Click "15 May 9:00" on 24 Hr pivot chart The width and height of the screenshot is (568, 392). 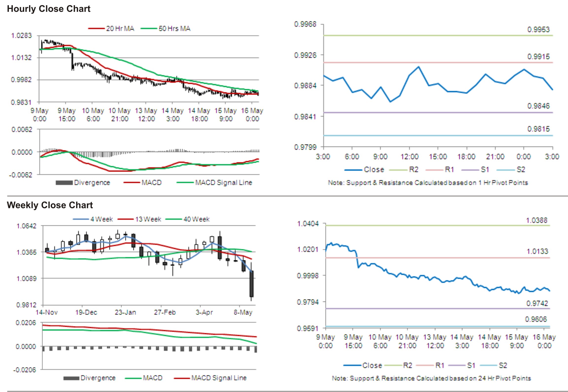pos(517,341)
